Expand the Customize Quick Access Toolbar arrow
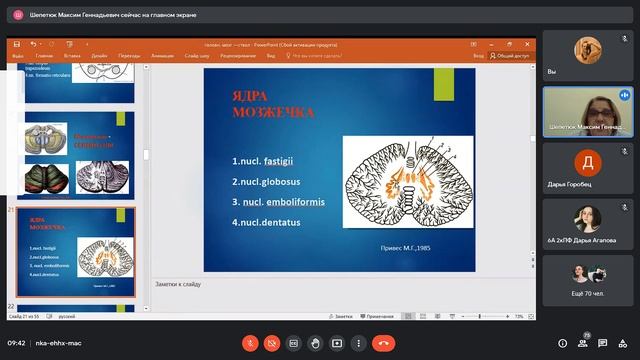The height and width of the screenshot is (360, 640). point(87,44)
